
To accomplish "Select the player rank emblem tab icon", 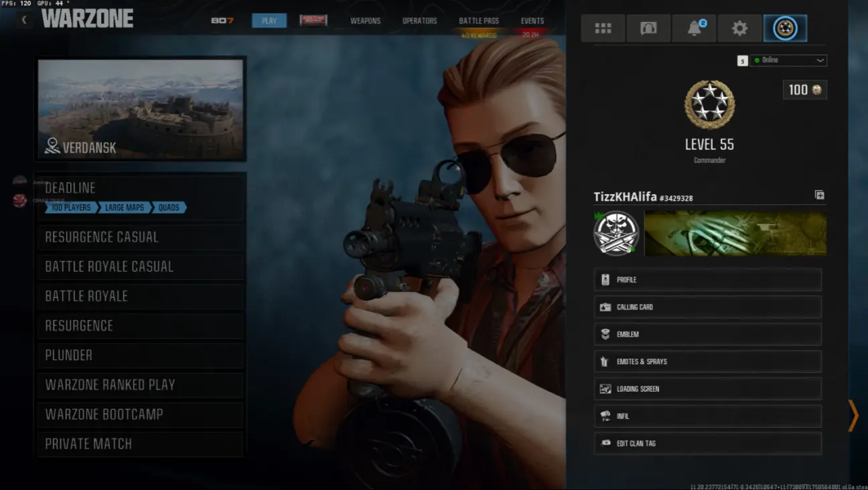I will click(785, 28).
